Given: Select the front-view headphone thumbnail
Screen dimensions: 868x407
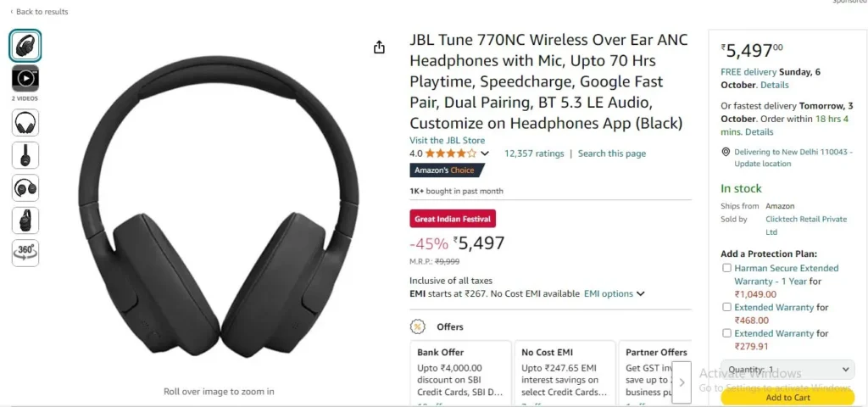Looking at the screenshot, I should pos(25,122).
